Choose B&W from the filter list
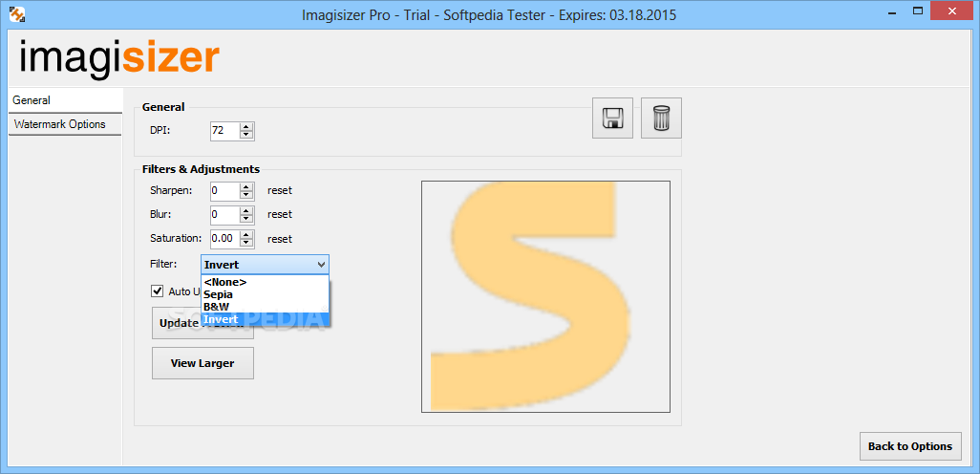 [x=265, y=307]
